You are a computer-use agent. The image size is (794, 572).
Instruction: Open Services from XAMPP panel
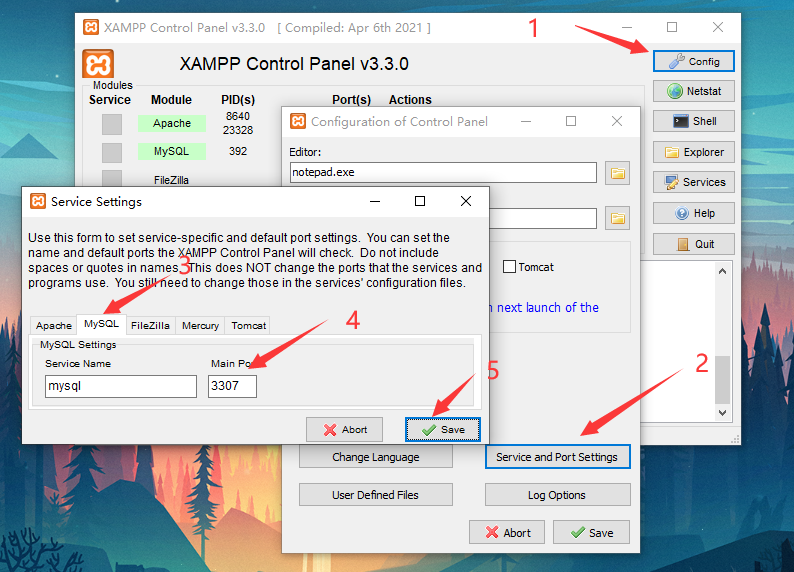tap(693, 182)
